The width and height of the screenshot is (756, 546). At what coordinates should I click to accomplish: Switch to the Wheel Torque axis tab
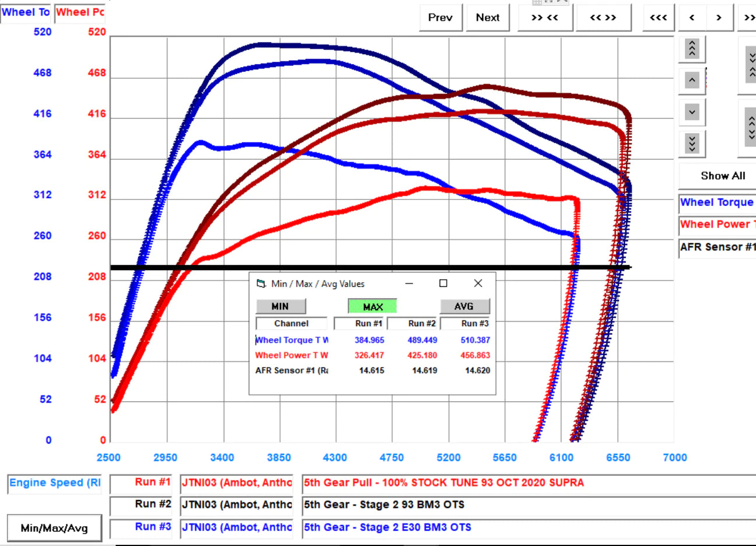coord(26,11)
